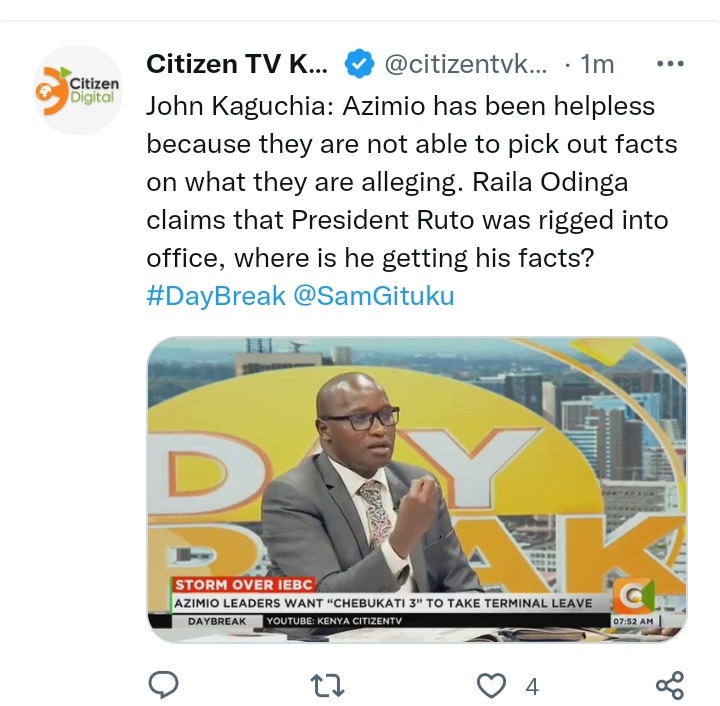
Task: Open Citizen Digital profile avatar
Action: pos(78,90)
